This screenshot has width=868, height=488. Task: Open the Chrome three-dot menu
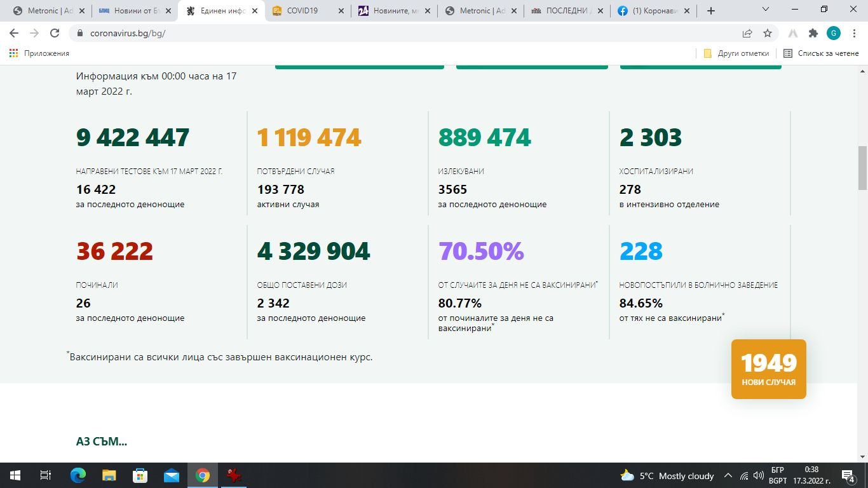coord(853,33)
